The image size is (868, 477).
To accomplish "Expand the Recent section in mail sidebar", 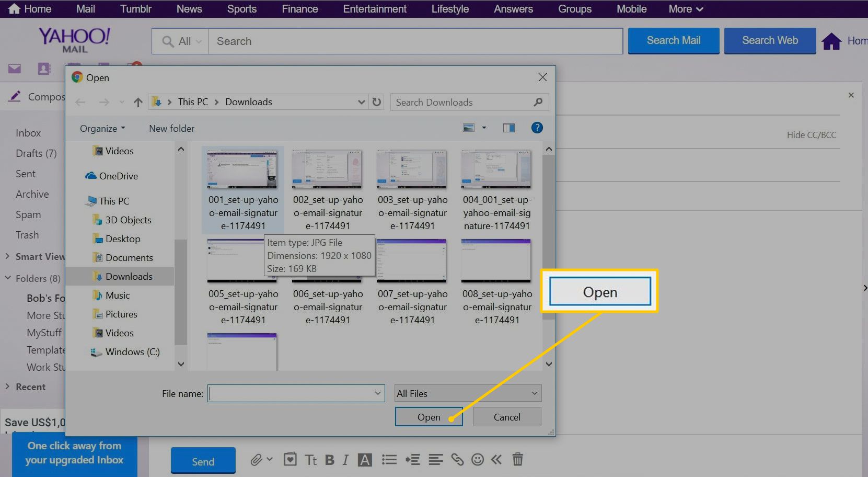I will [7, 387].
